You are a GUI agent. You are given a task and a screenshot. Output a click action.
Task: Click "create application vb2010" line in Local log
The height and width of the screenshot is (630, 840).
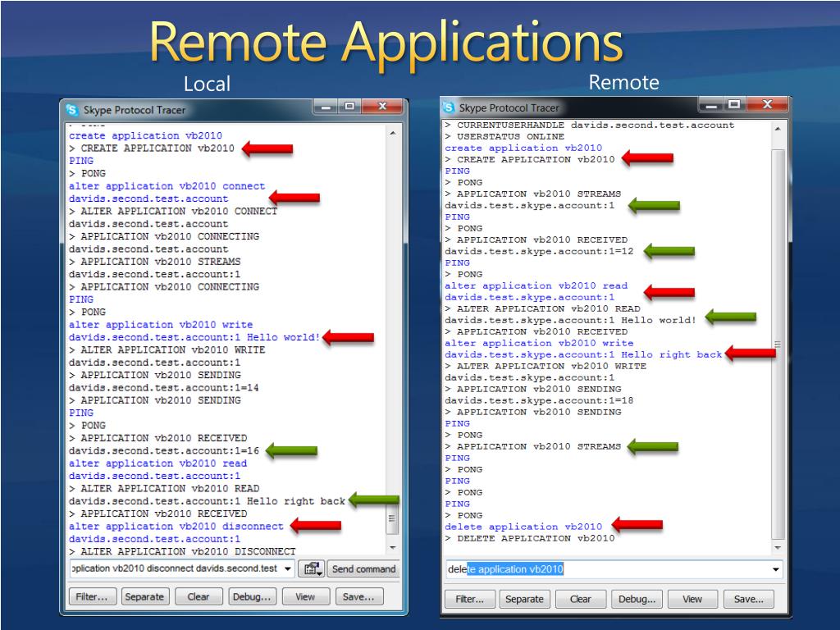pyautogui.click(x=145, y=135)
